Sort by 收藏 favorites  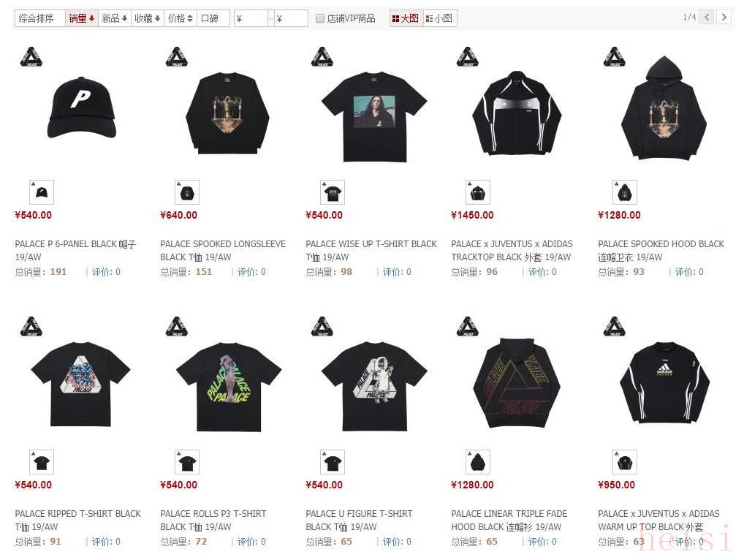(x=147, y=18)
